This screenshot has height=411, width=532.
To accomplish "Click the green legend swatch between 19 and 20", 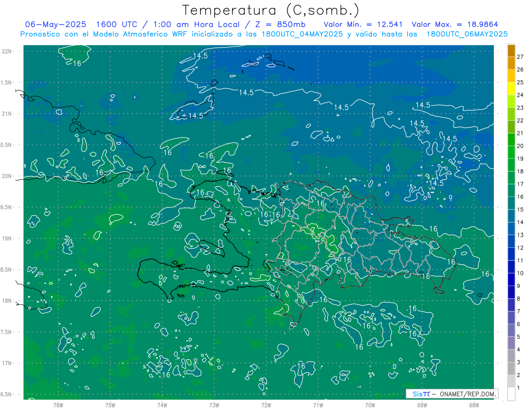I will click(511, 153).
